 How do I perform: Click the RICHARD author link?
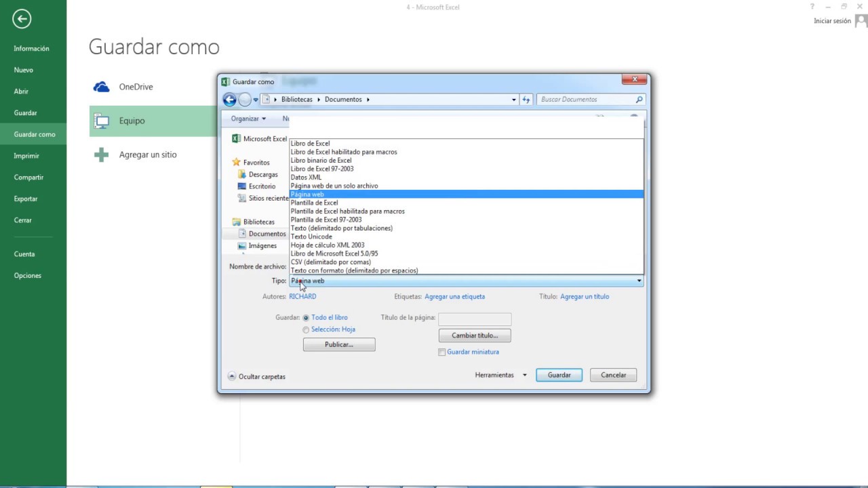coord(302,297)
